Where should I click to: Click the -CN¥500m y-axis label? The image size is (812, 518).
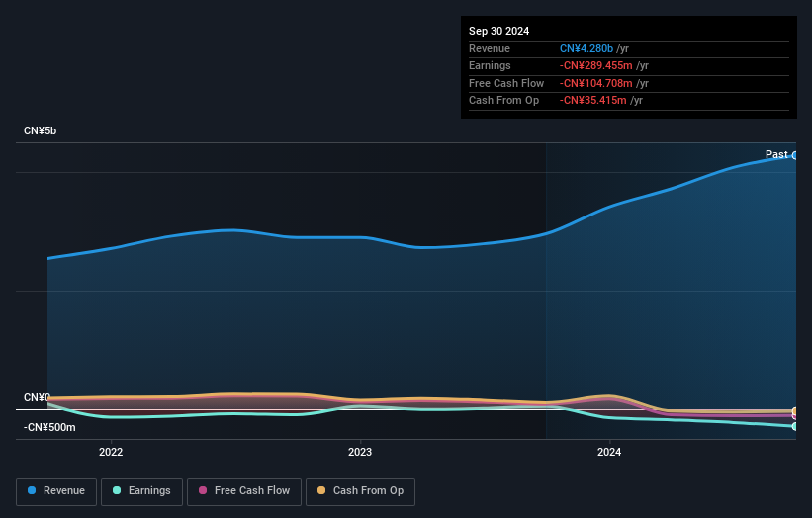(49, 427)
